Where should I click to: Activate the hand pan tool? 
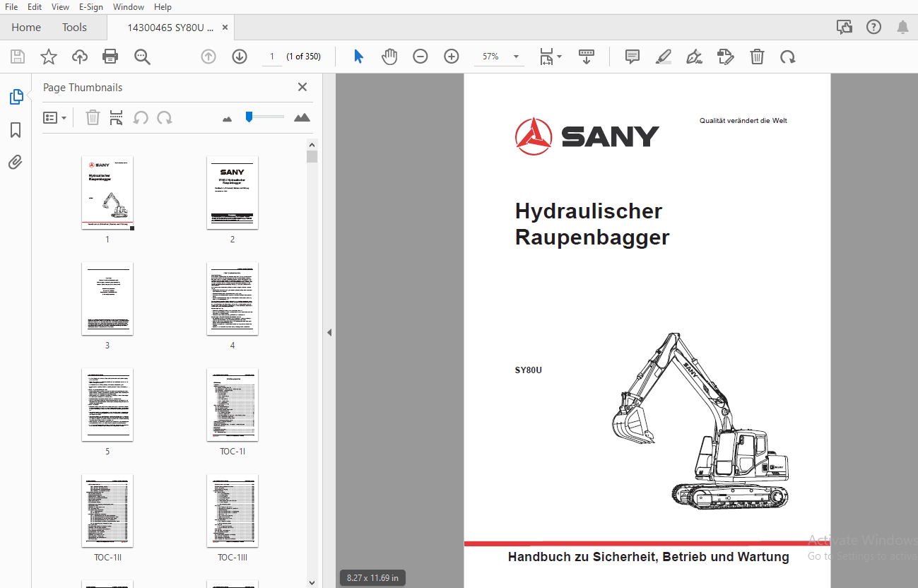coord(389,57)
